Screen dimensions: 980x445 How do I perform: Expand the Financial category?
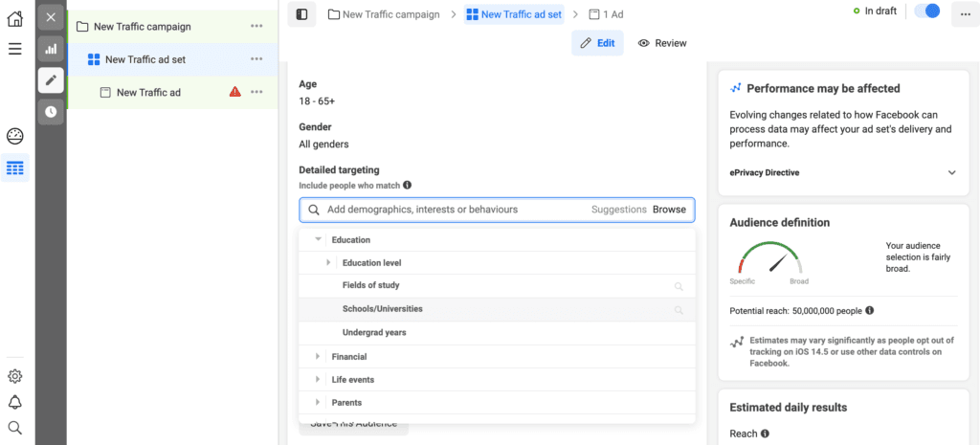[x=318, y=356]
